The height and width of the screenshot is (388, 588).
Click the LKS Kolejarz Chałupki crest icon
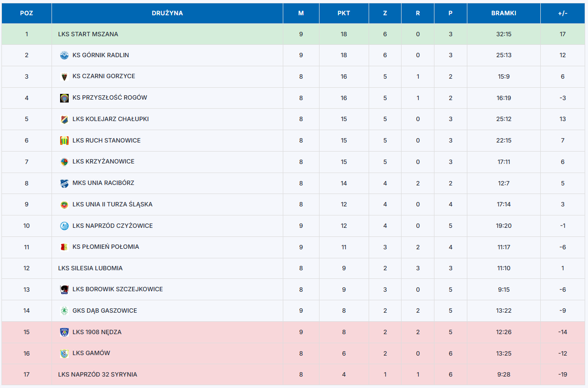click(x=64, y=119)
